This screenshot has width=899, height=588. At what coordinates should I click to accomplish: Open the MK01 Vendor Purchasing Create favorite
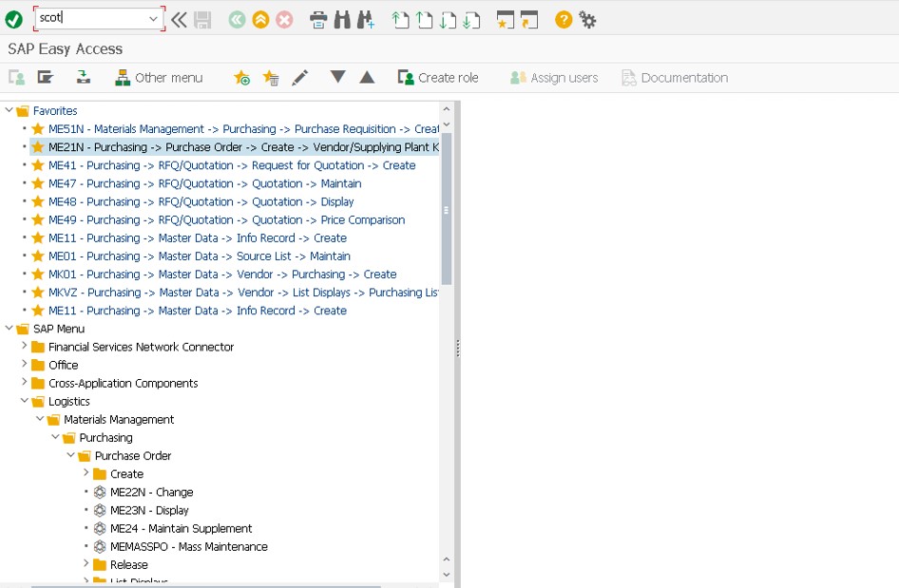[222, 275]
